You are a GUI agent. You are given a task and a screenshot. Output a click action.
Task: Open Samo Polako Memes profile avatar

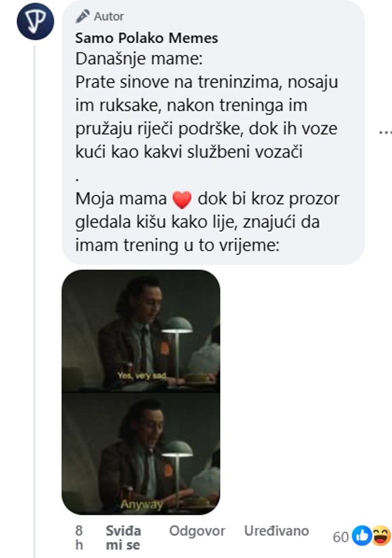point(35,22)
